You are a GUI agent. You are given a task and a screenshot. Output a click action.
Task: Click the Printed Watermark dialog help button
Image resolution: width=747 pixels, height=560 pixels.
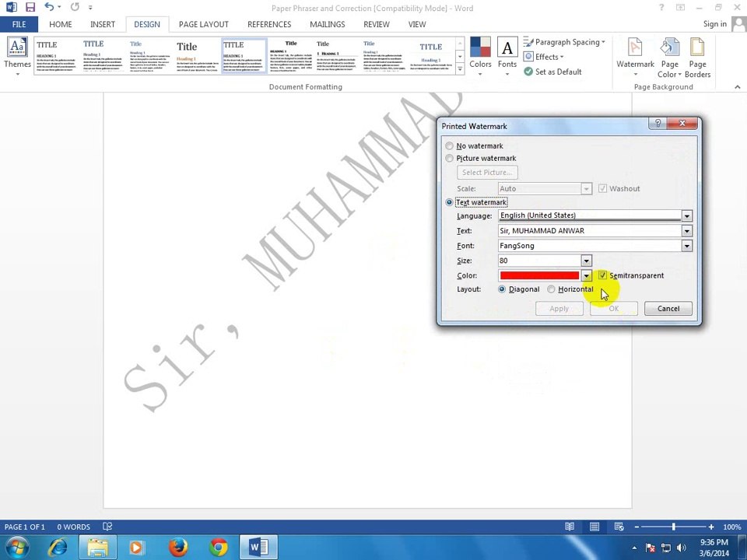658,124
